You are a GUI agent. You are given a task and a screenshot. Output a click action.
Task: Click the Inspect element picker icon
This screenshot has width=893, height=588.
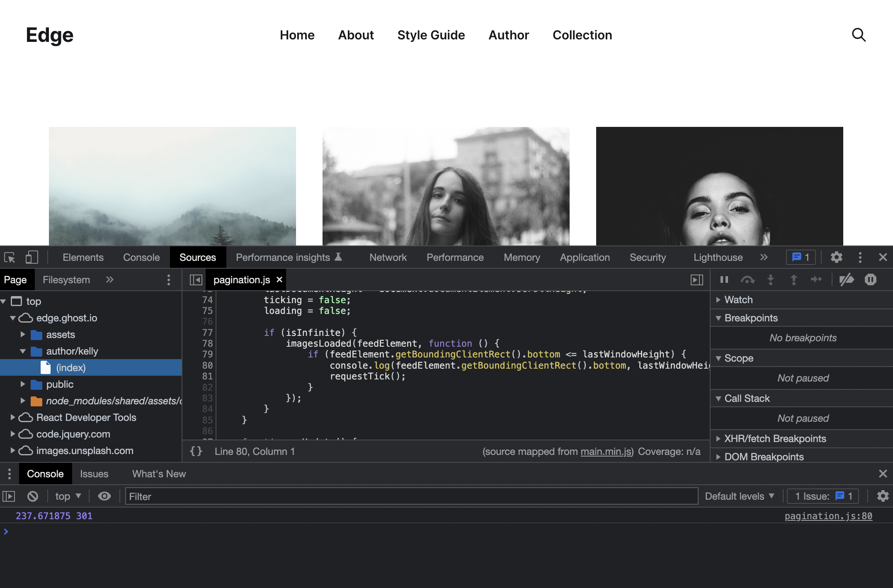[10, 257]
